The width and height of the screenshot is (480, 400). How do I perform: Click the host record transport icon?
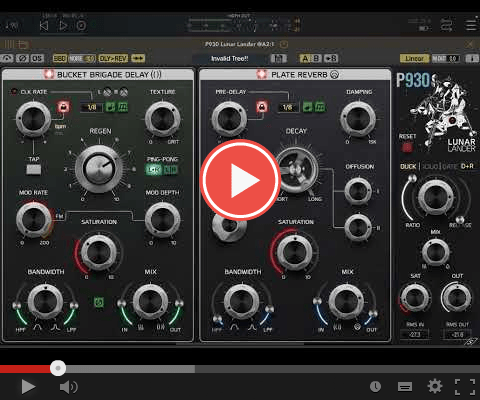click(x=81, y=26)
